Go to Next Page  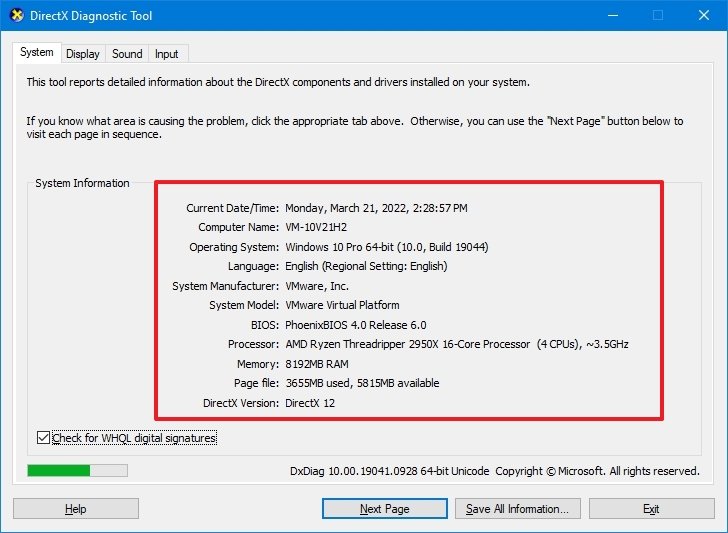(385, 509)
